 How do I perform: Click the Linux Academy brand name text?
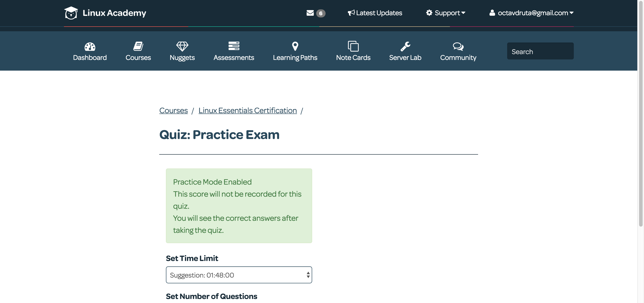point(114,13)
